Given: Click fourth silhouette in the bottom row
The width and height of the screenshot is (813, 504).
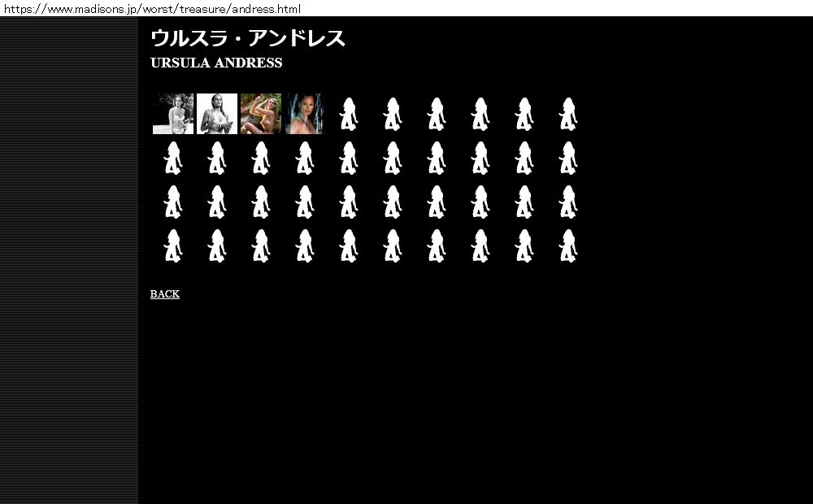Looking at the screenshot, I should (x=305, y=246).
